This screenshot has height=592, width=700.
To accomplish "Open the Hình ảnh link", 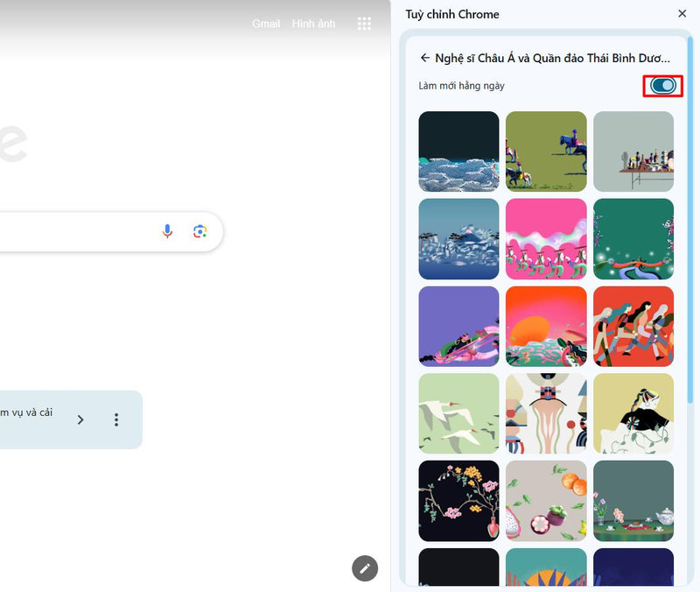I will tap(313, 24).
